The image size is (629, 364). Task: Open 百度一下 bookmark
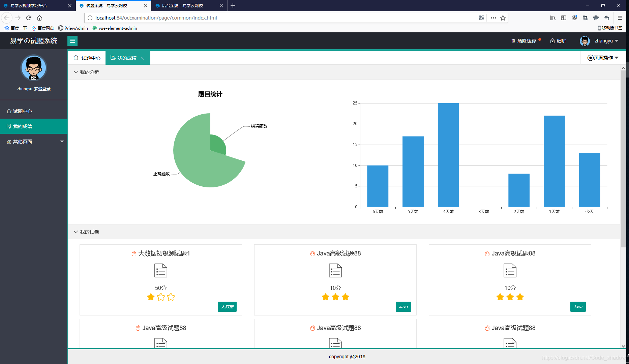tap(16, 28)
